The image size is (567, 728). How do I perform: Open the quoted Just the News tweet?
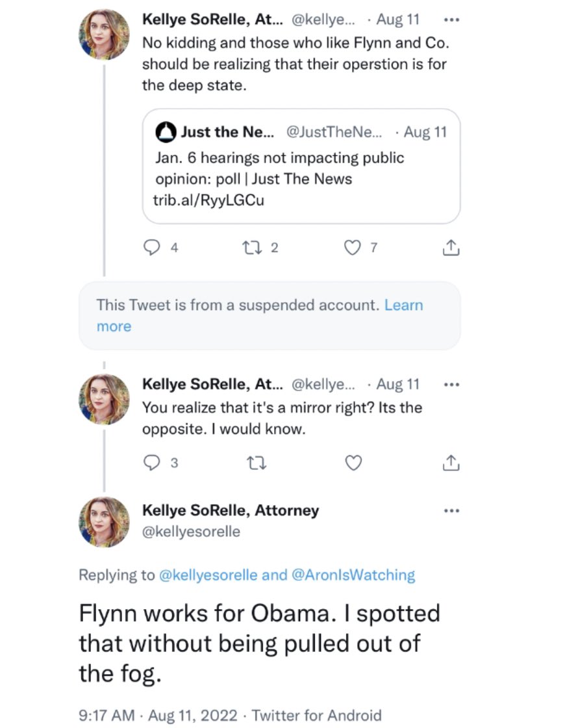click(301, 166)
